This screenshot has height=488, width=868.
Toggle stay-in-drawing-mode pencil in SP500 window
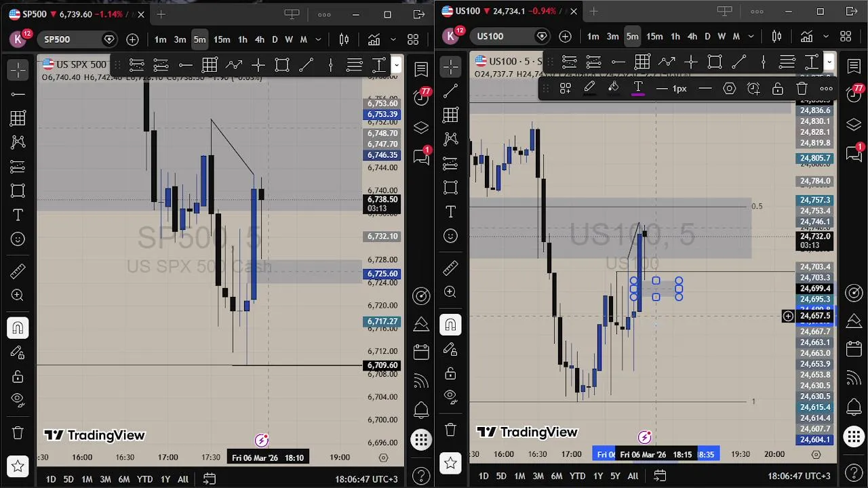point(18,352)
